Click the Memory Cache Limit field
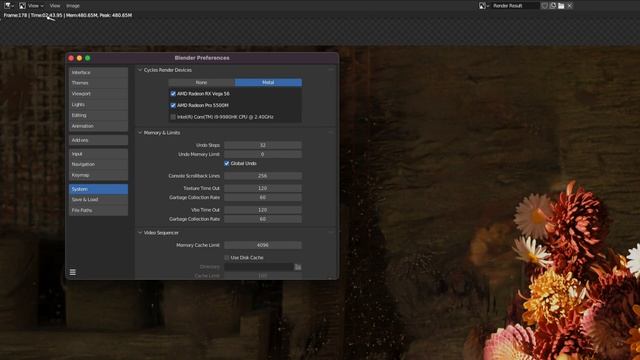Screen dimensions: 640x360 (263, 245)
